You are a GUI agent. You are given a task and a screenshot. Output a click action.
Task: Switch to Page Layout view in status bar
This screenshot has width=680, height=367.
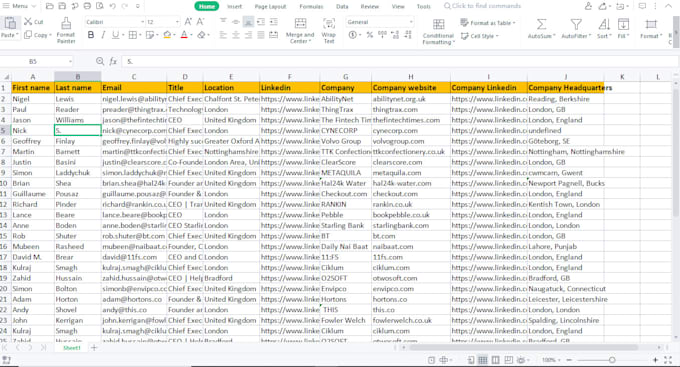[495, 360]
